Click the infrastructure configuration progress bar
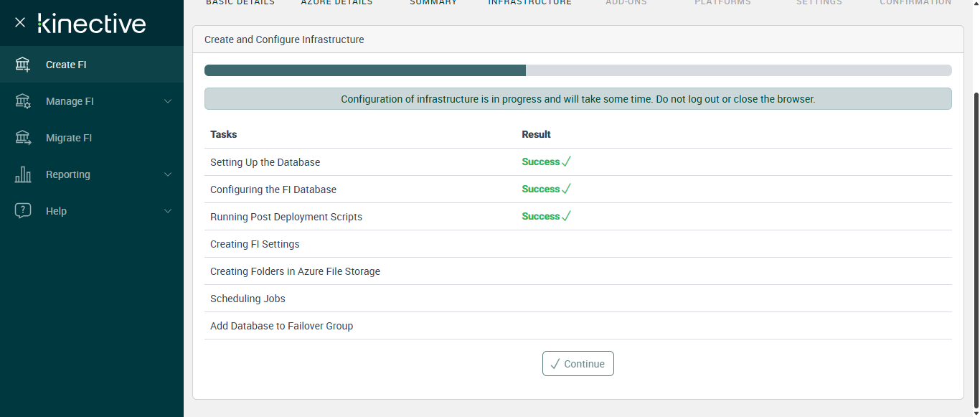980x417 pixels. [578, 70]
